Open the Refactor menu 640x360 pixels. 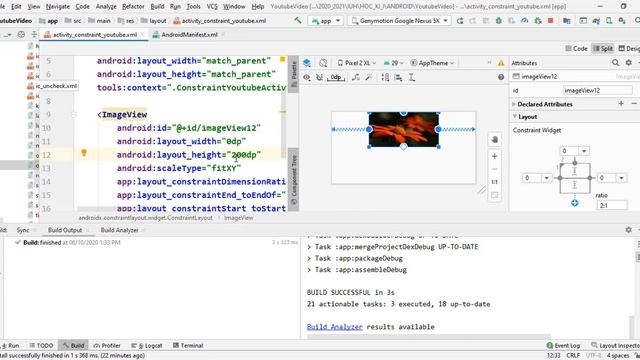coord(133,7)
